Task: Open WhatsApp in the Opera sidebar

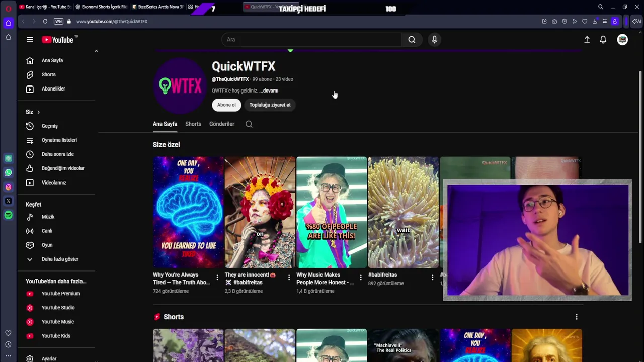Action: coord(8,172)
